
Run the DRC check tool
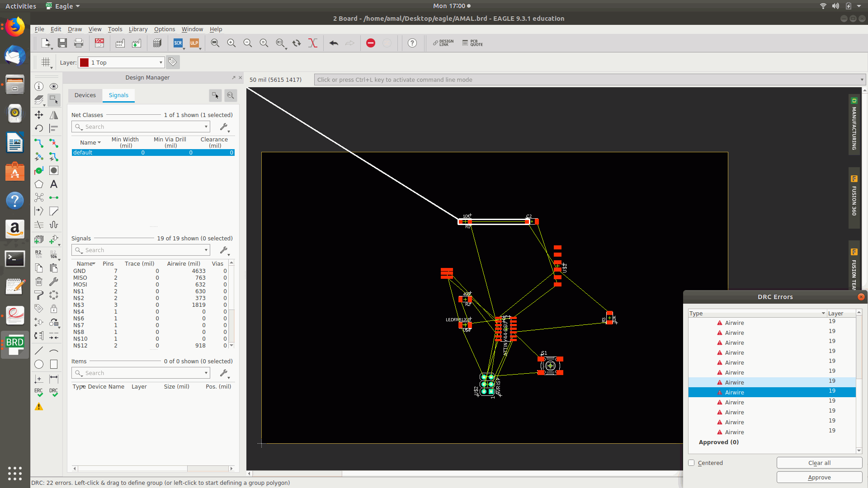click(54, 392)
